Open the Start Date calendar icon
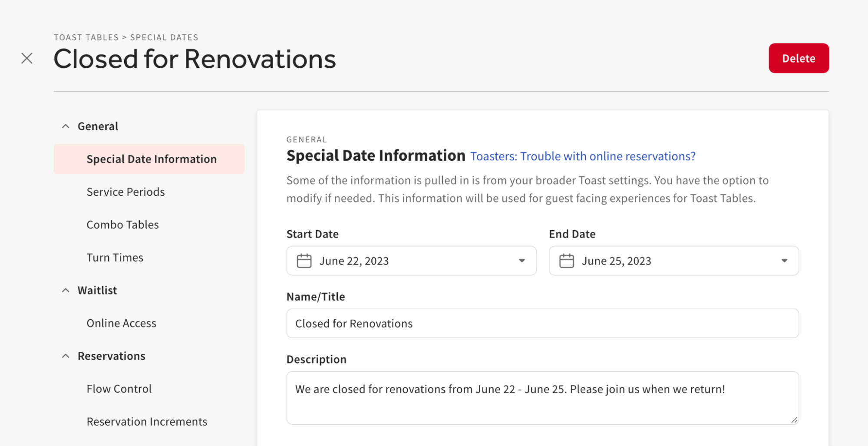 (x=304, y=261)
